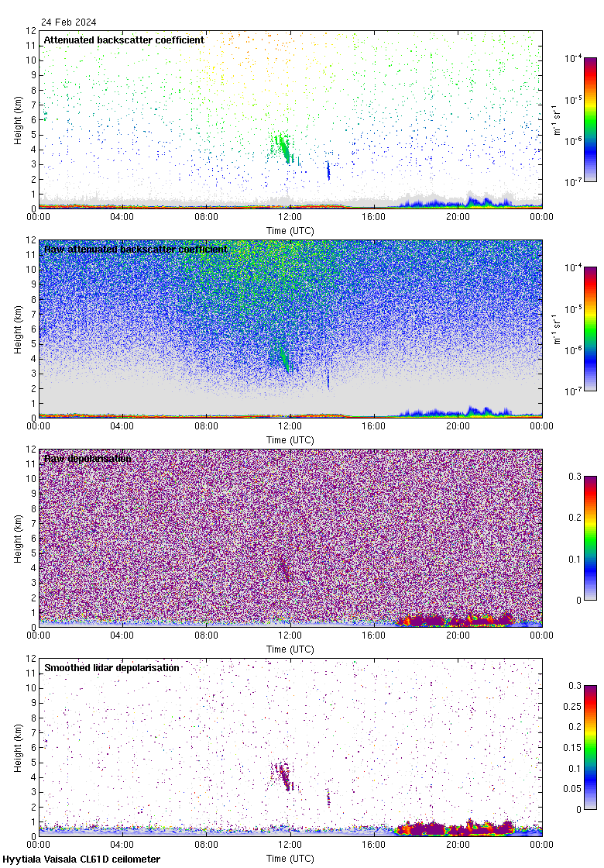
Task: Click 'Height (km)' axis label of Raw depolarisation panel
Action: pos(19,538)
